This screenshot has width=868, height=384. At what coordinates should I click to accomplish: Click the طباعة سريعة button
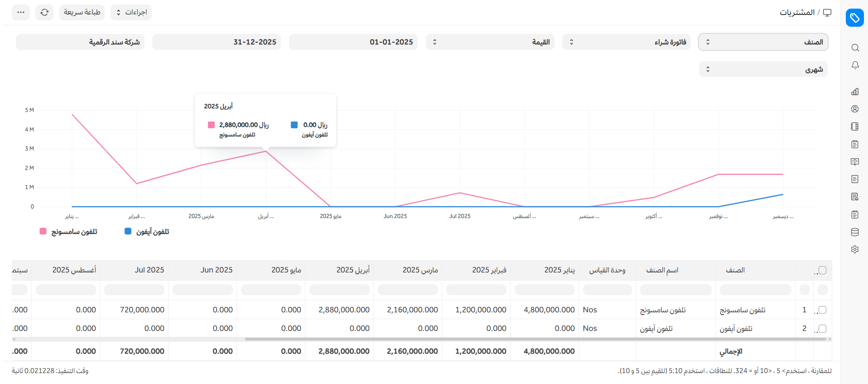pos(82,12)
